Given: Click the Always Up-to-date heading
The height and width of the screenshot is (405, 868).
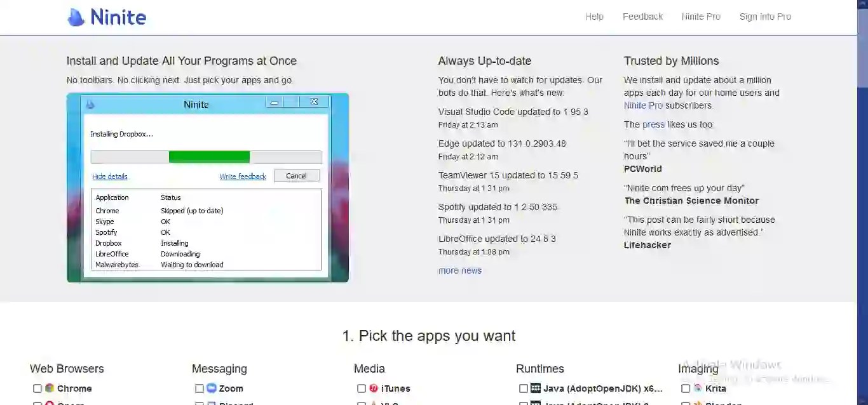Looking at the screenshot, I should point(485,61).
